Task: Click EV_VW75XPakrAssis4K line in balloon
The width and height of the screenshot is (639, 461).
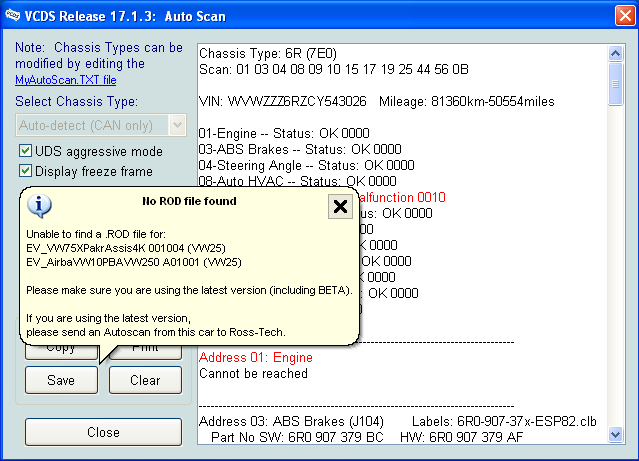Action: tap(126, 248)
